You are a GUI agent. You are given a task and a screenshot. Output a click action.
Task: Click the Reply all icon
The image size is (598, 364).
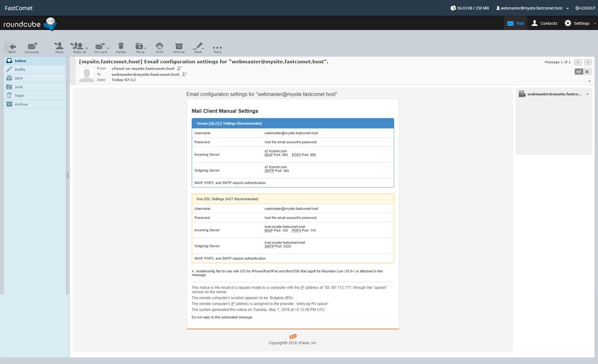click(x=78, y=46)
